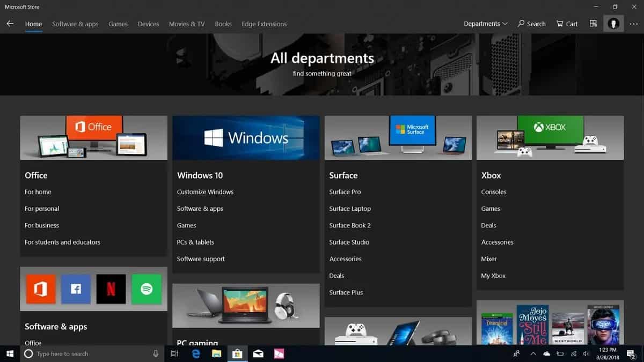The image size is (644, 362).
Task: Expand hidden icons in the system tray
Action: (533, 353)
